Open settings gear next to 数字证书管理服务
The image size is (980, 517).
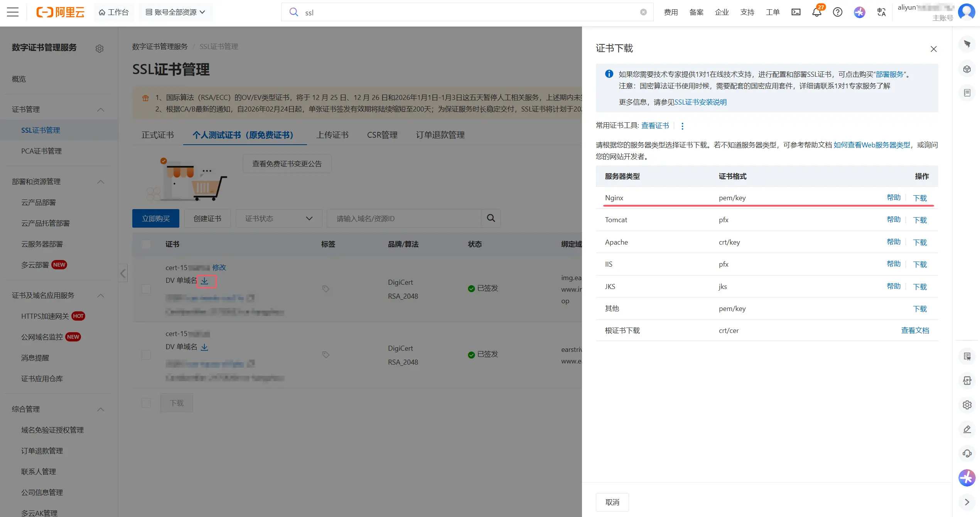click(x=100, y=48)
